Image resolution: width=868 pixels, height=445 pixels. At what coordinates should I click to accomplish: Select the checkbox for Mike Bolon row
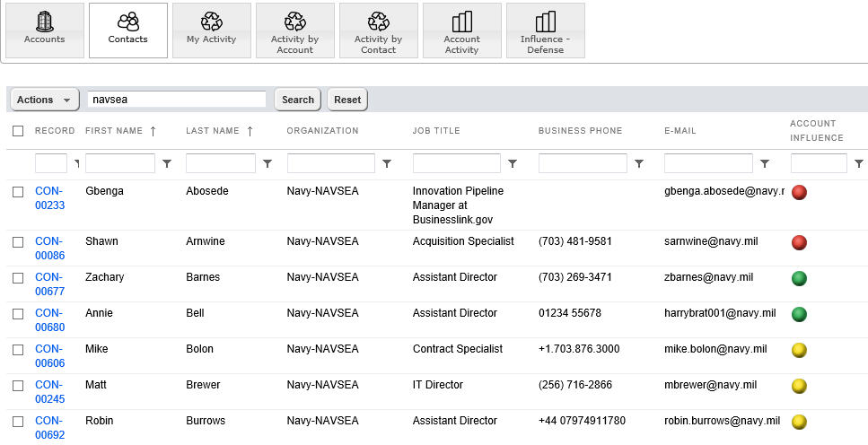[x=18, y=350]
